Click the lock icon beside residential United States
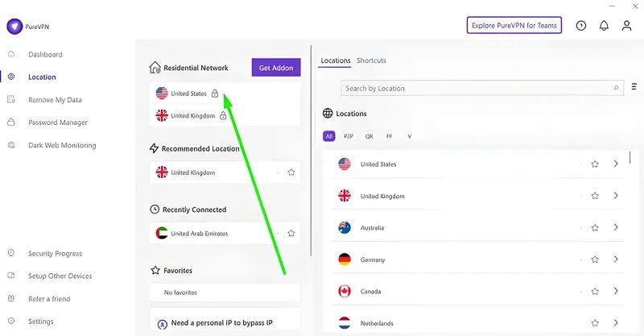This screenshot has height=336, width=644. click(215, 93)
